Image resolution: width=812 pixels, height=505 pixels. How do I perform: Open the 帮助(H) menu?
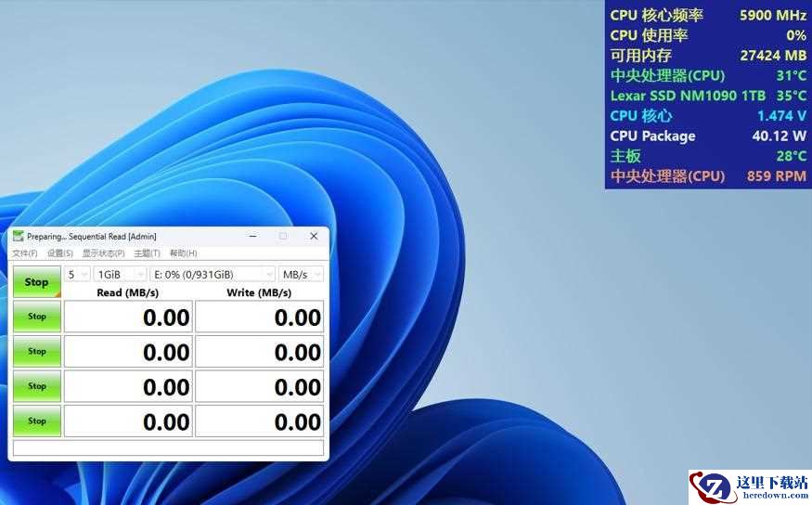[184, 253]
